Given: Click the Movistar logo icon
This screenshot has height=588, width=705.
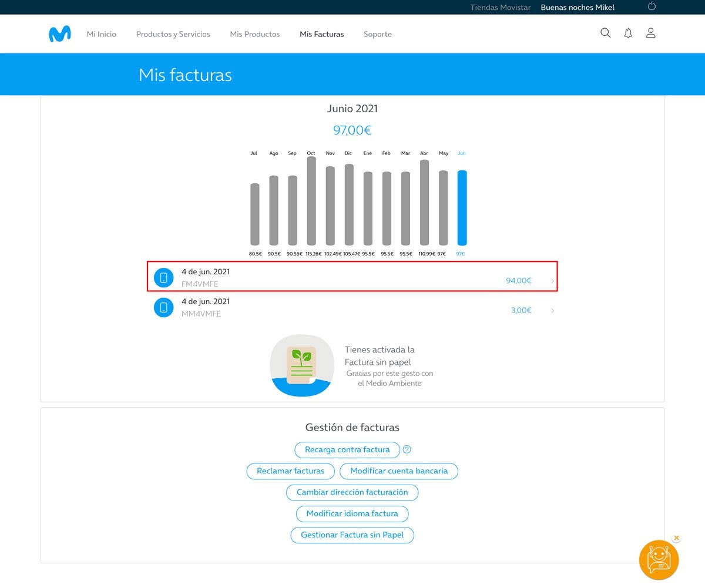Looking at the screenshot, I should point(60,34).
